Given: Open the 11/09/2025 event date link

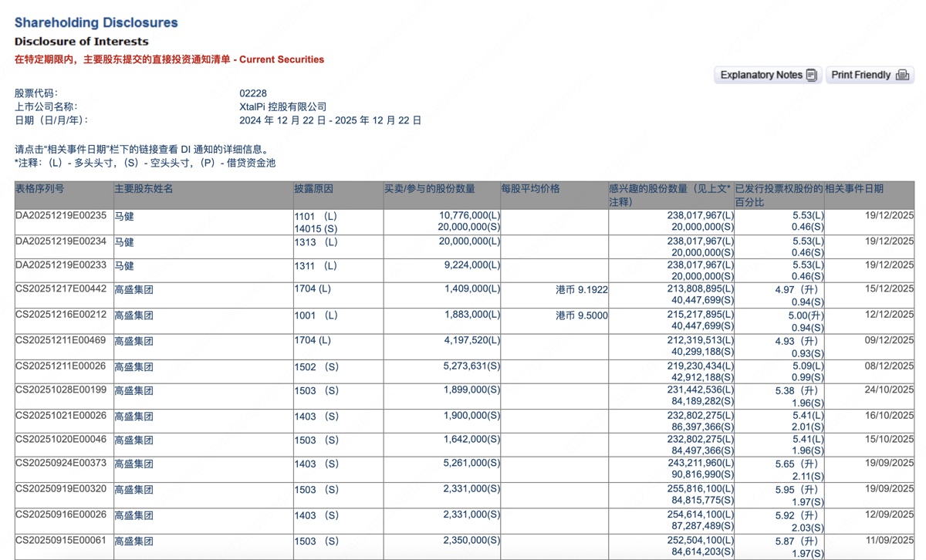Looking at the screenshot, I should click(x=888, y=541).
